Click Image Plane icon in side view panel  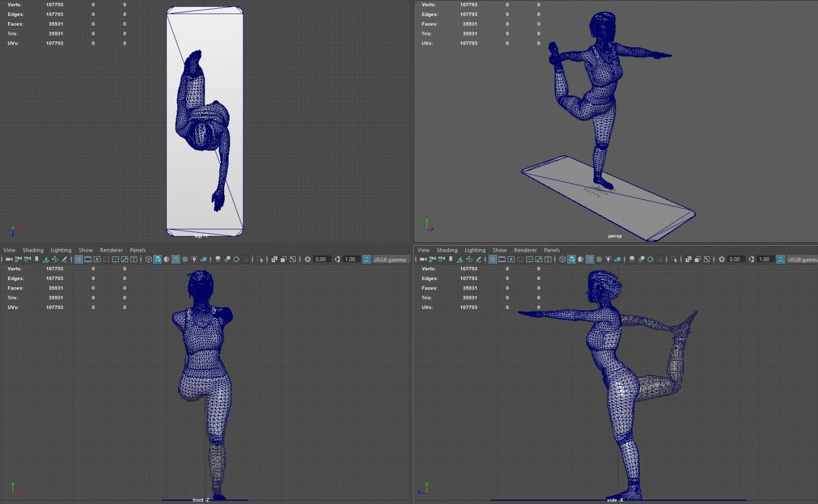pyautogui.click(x=460, y=259)
